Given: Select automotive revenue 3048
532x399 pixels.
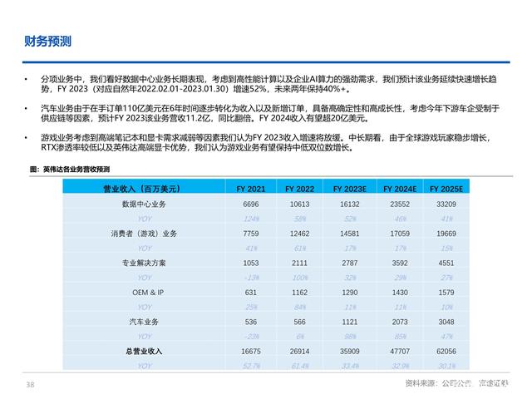Looking at the screenshot, I should click(446, 322).
